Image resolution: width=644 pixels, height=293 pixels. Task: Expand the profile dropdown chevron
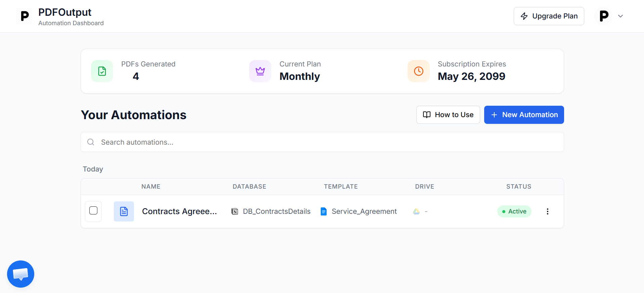tap(620, 16)
